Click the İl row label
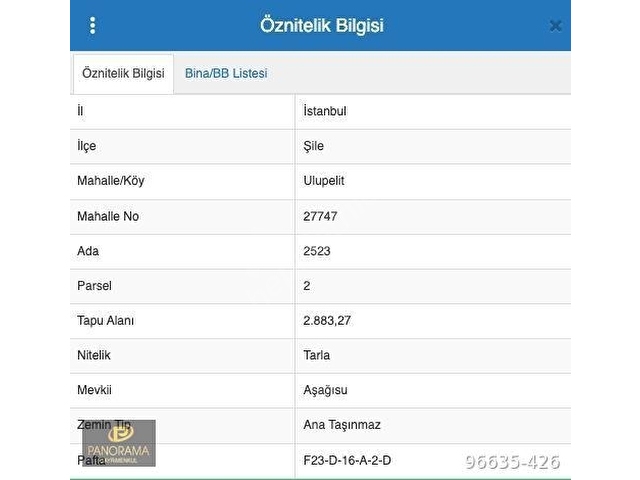 pyautogui.click(x=80, y=111)
